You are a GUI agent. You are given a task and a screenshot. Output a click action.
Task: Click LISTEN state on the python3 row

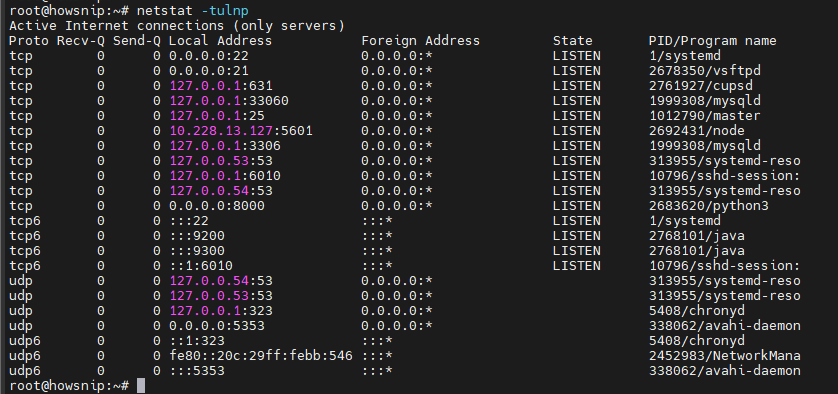click(577, 205)
